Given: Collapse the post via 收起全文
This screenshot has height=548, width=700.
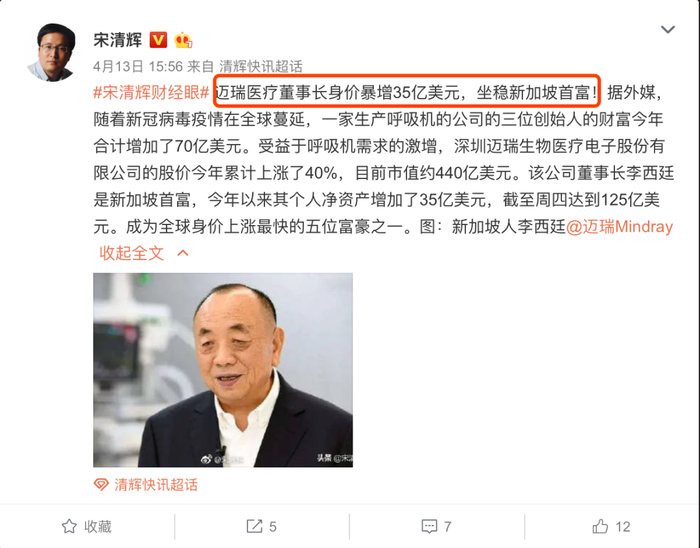Looking at the screenshot, I should [x=131, y=253].
